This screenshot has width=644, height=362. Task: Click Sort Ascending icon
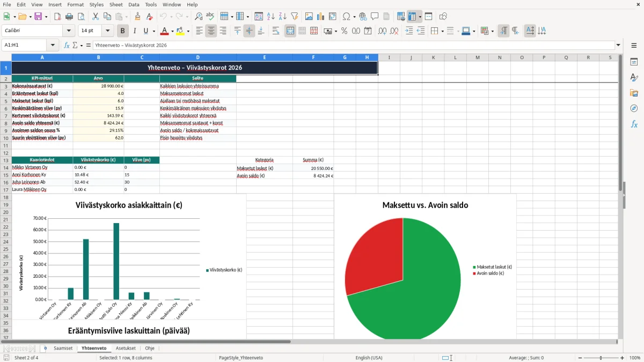click(271, 17)
